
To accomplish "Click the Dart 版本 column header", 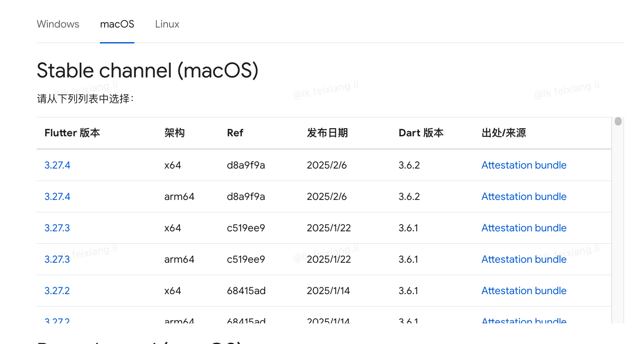I will click(421, 133).
